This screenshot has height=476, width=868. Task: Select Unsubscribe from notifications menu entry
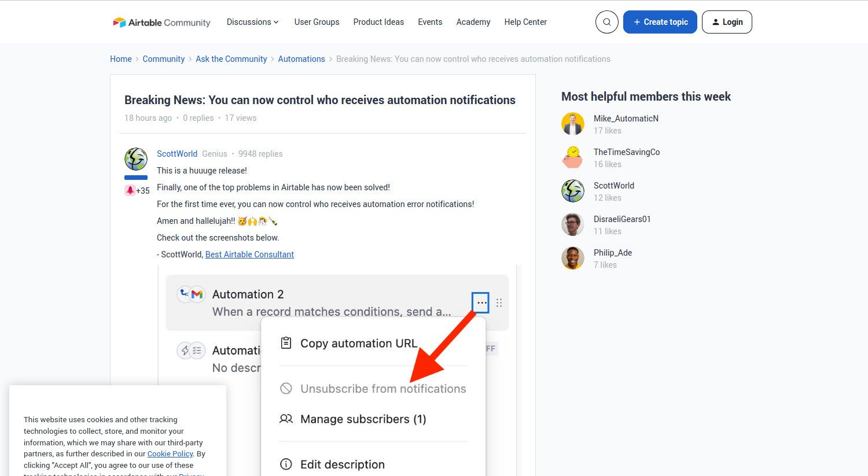point(383,388)
